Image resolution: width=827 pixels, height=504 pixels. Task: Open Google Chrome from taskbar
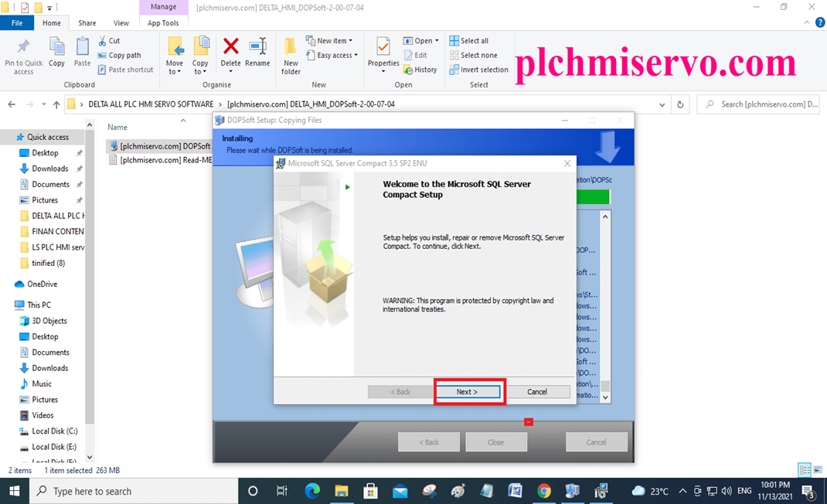(544, 492)
